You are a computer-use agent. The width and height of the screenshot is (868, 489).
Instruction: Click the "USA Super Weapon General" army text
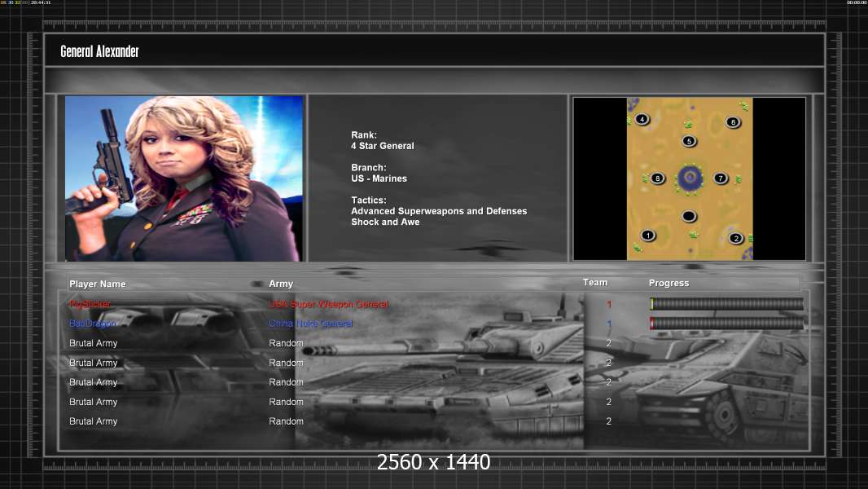(328, 304)
